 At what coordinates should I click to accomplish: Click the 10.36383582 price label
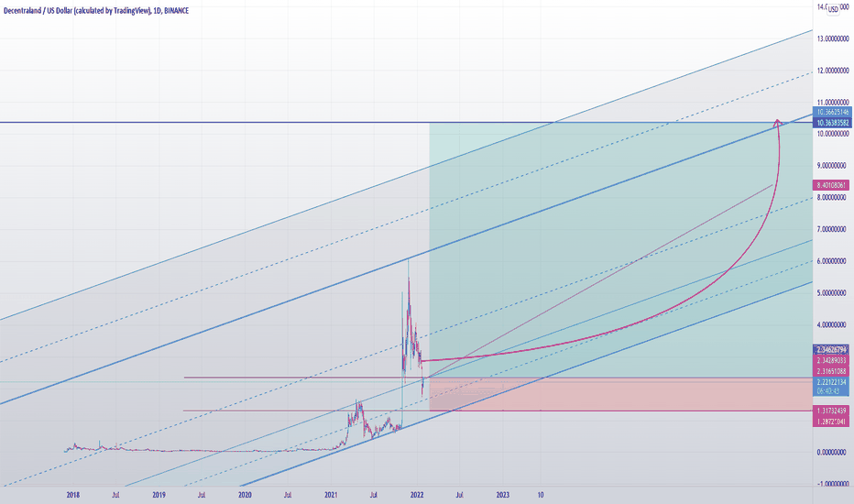click(831, 123)
